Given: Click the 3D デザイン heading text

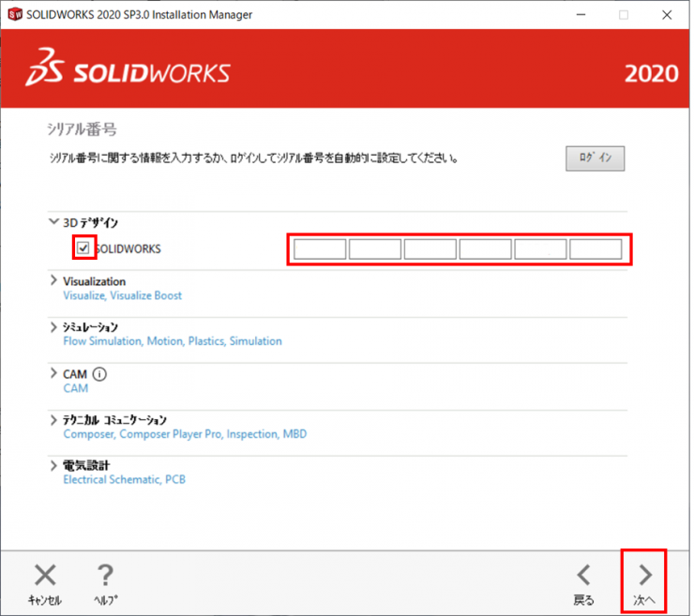Looking at the screenshot, I should [91, 222].
